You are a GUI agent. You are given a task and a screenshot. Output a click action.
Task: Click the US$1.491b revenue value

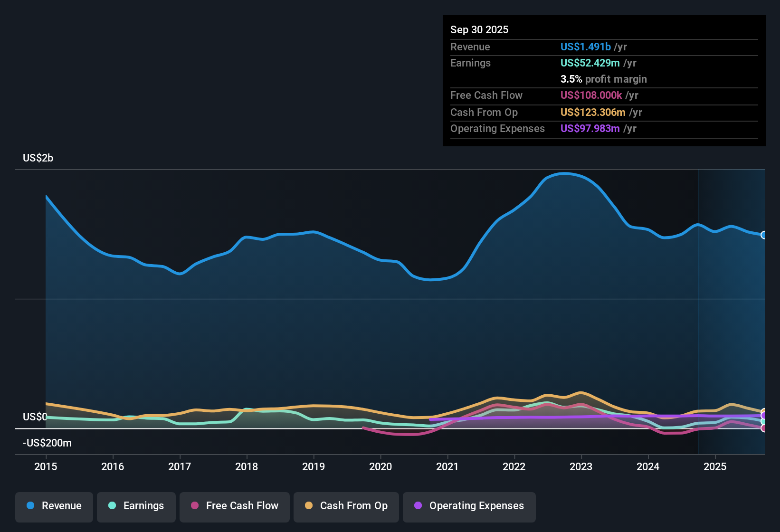tap(585, 47)
